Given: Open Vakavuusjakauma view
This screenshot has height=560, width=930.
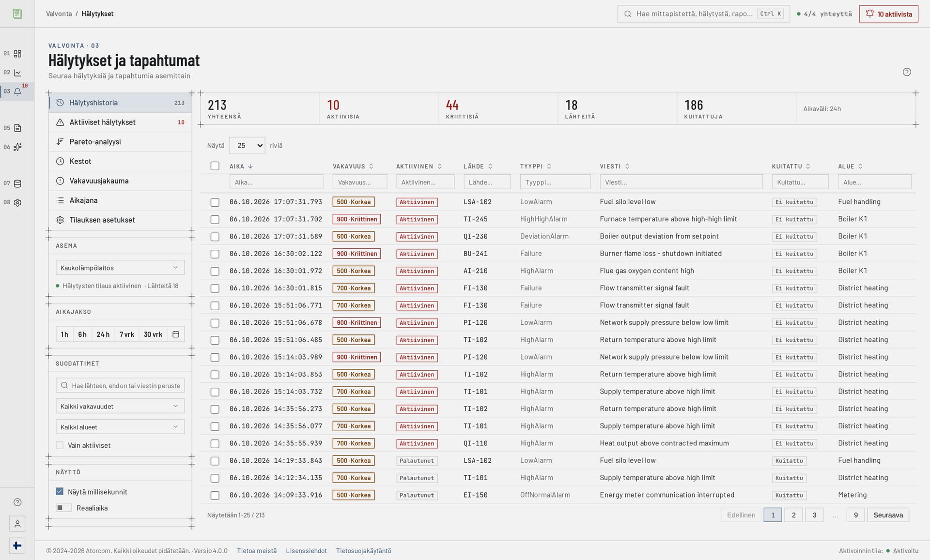Looking at the screenshot, I should pyautogui.click(x=120, y=181).
